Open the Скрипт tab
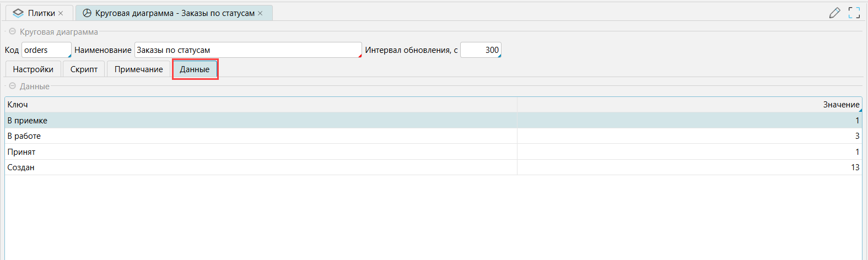Image resolution: width=868 pixels, height=260 pixels. point(84,69)
